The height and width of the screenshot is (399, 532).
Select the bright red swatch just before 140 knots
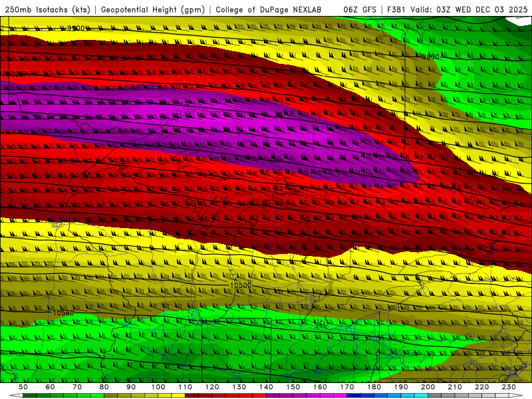(x=259, y=396)
